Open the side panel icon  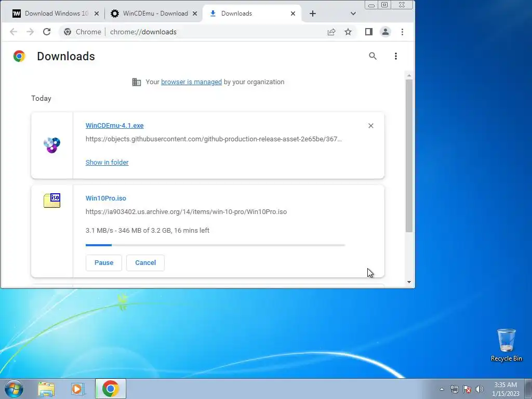pos(369,32)
